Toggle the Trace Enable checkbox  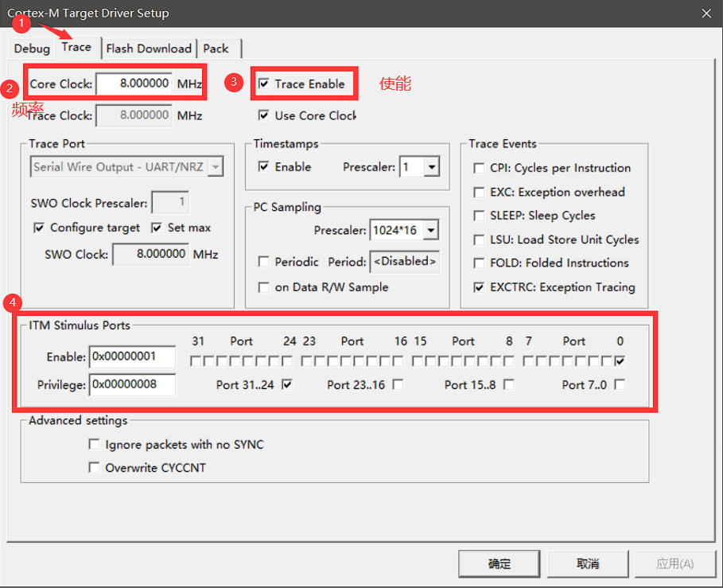pyautogui.click(x=264, y=84)
